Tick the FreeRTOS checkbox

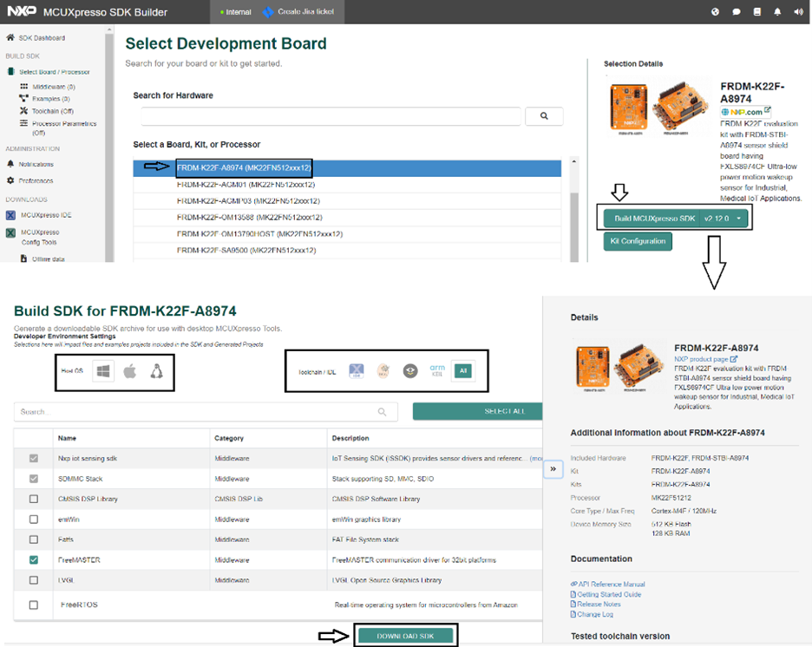[34, 605]
